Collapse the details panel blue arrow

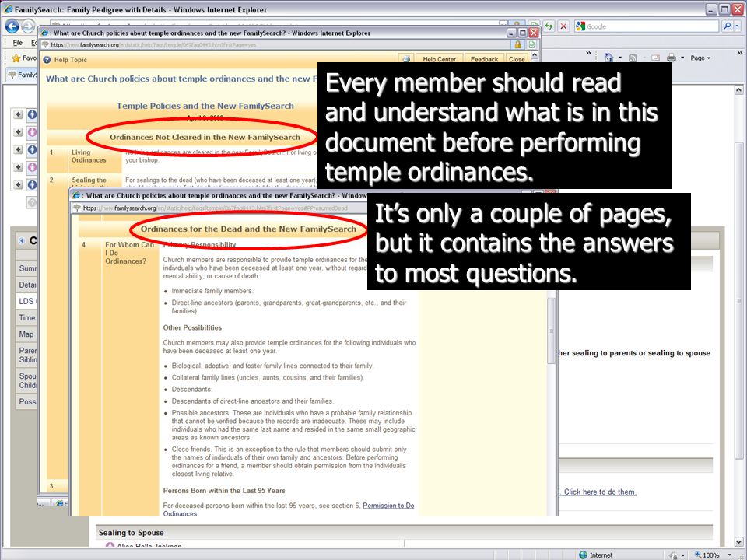coord(22,241)
